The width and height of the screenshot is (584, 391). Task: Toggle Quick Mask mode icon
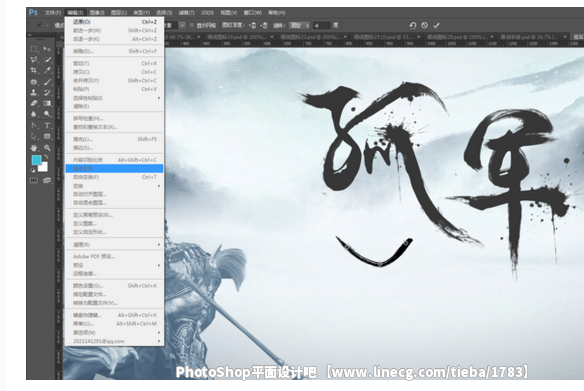[34, 180]
